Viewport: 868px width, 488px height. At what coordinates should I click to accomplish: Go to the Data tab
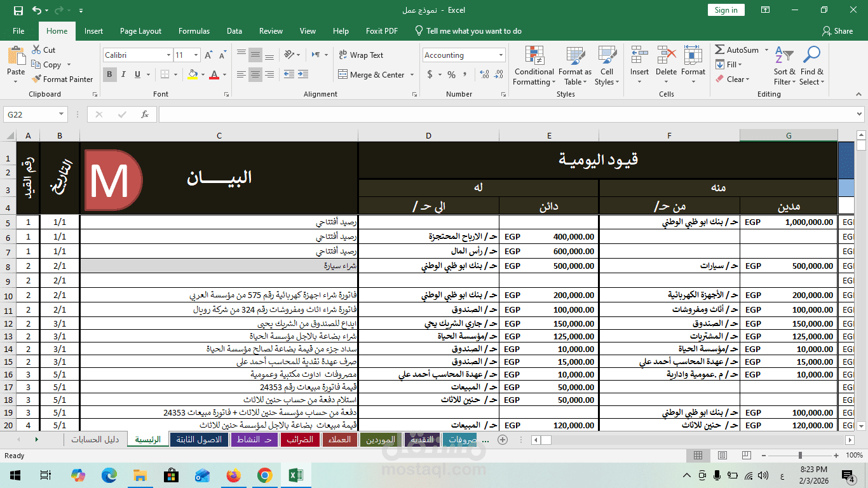click(234, 31)
